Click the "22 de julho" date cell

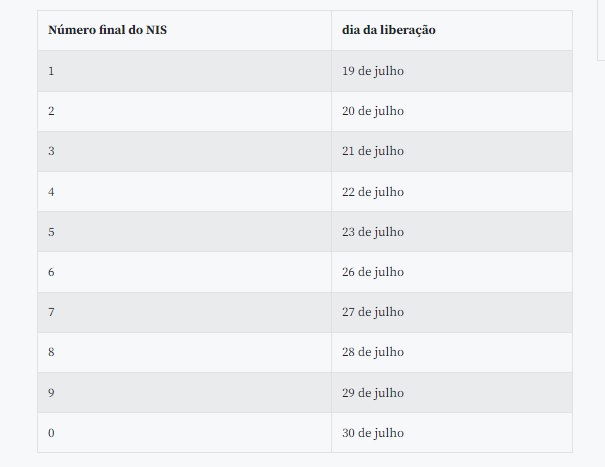coord(373,191)
